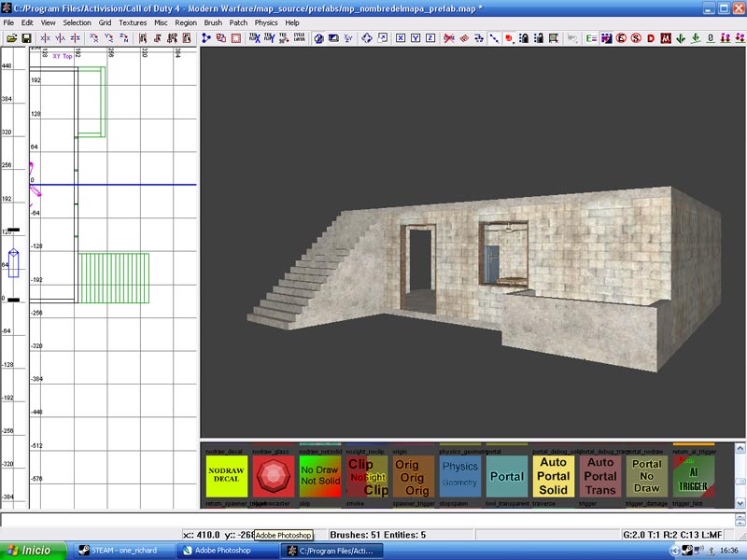Click the Z axis lock box icon

[430, 38]
